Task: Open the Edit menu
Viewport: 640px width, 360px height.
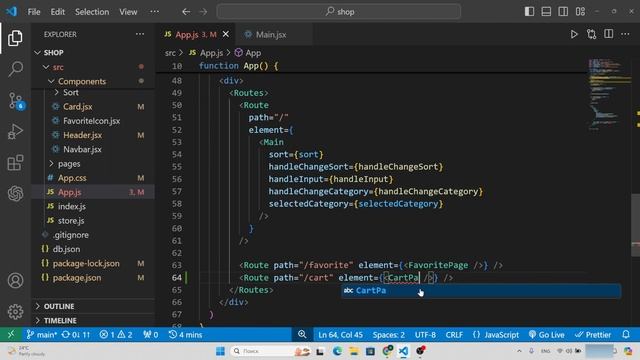Action: [x=58, y=12]
